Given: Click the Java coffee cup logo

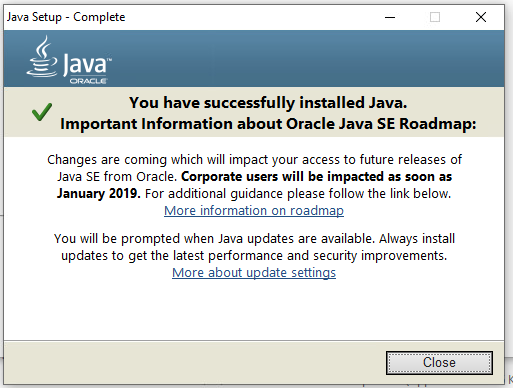Looking at the screenshot, I should point(42,57).
